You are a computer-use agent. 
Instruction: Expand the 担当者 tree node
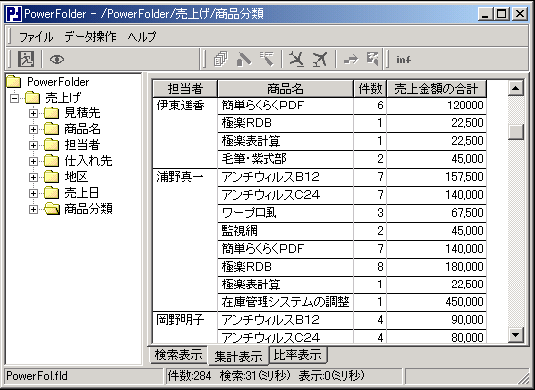[33, 145]
